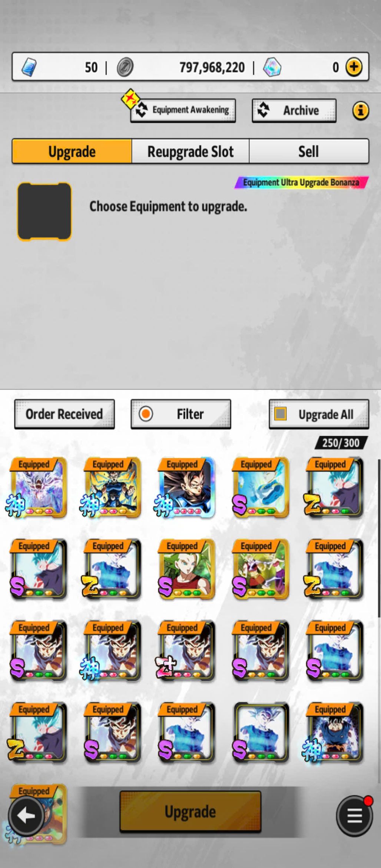The width and height of the screenshot is (381, 868).
Task: Check the Upgrade All checkbox
Action: [x=281, y=414]
